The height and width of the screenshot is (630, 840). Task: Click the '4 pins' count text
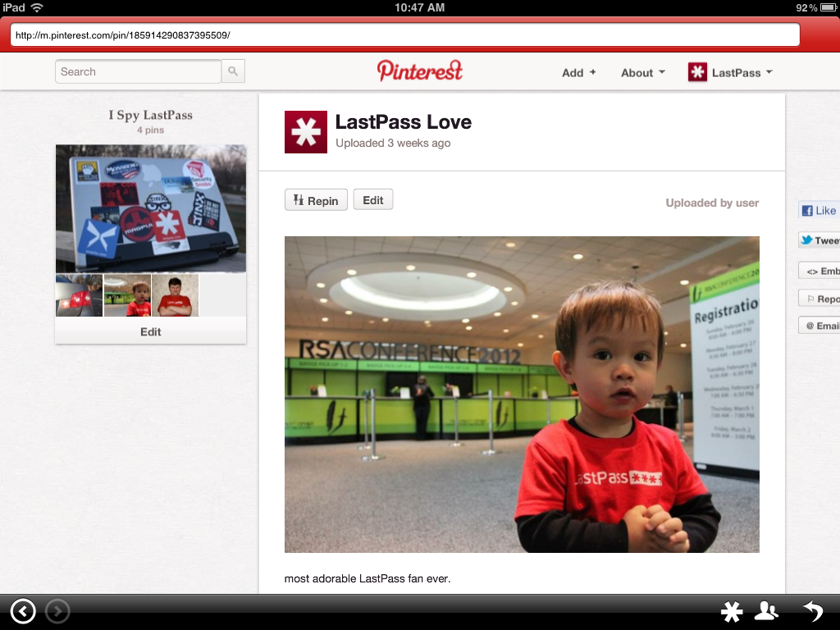(151, 130)
